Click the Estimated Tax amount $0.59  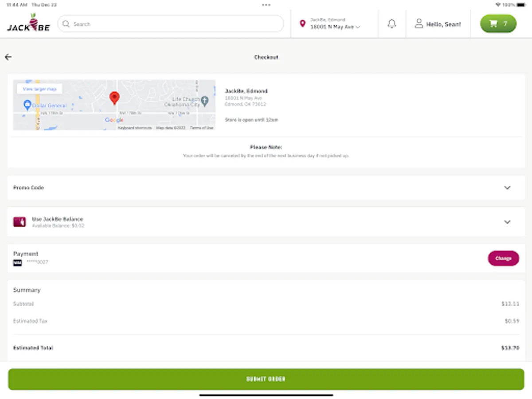coord(512,321)
